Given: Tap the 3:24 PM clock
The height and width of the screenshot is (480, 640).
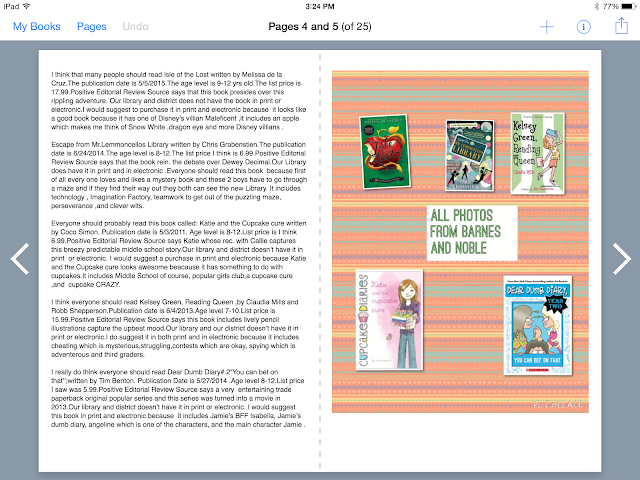Looking at the screenshot, I should click(x=320, y=6).
